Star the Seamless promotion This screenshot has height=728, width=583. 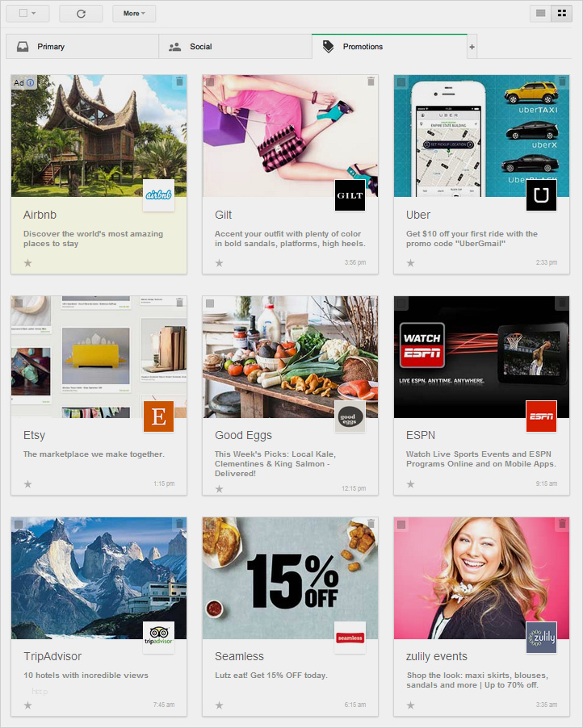(x=220, y=705)
